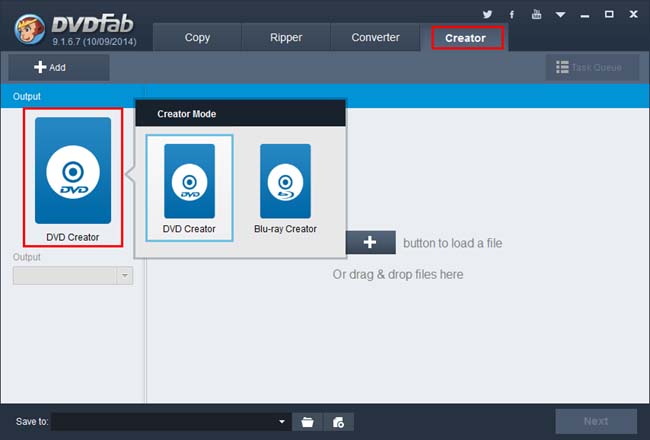This screenshot has width=650, height=440.
Task: Click 'Or drag & drop files here' text
Action: coord(398,275)
